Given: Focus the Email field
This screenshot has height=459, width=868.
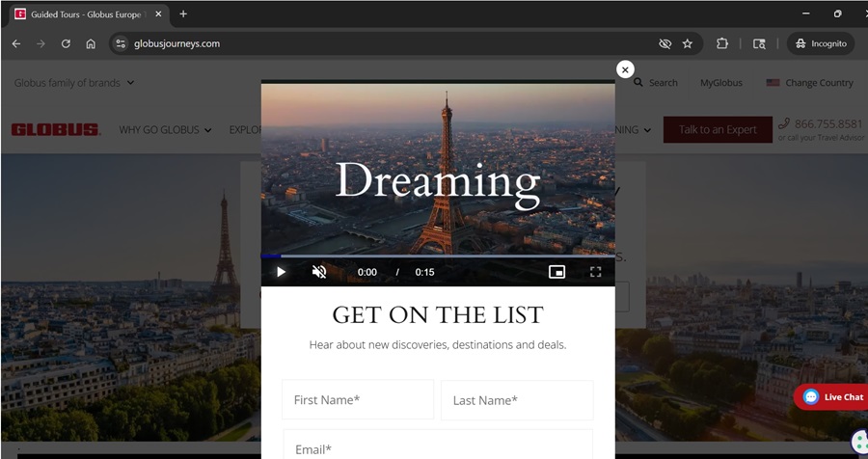Looking at the screenshot, I should (438, 445).
